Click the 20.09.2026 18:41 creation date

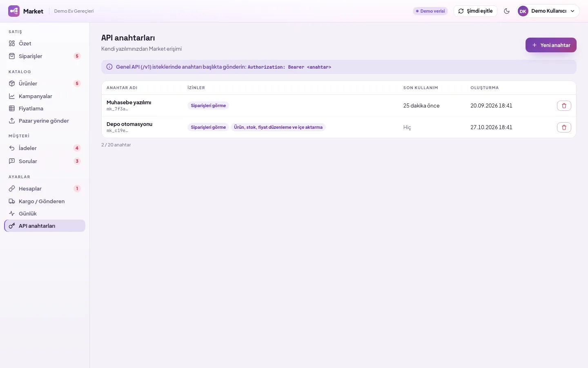tap(491, 105)
